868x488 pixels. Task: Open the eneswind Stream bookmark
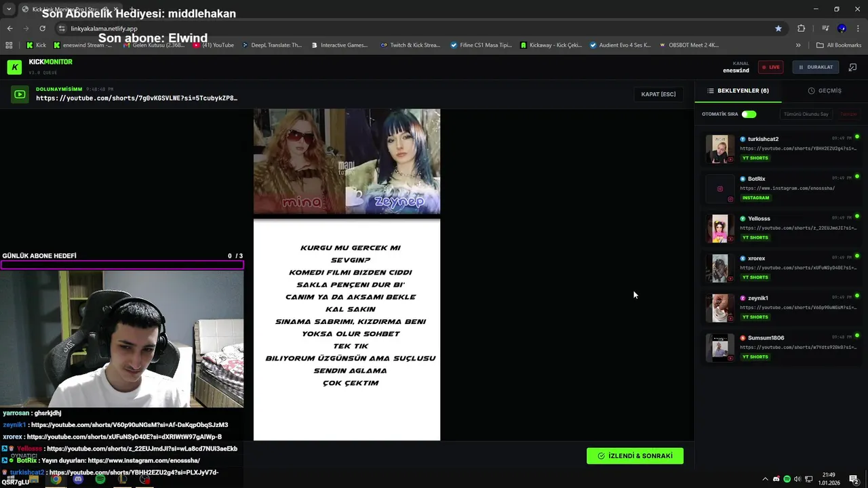coord(83,45)
